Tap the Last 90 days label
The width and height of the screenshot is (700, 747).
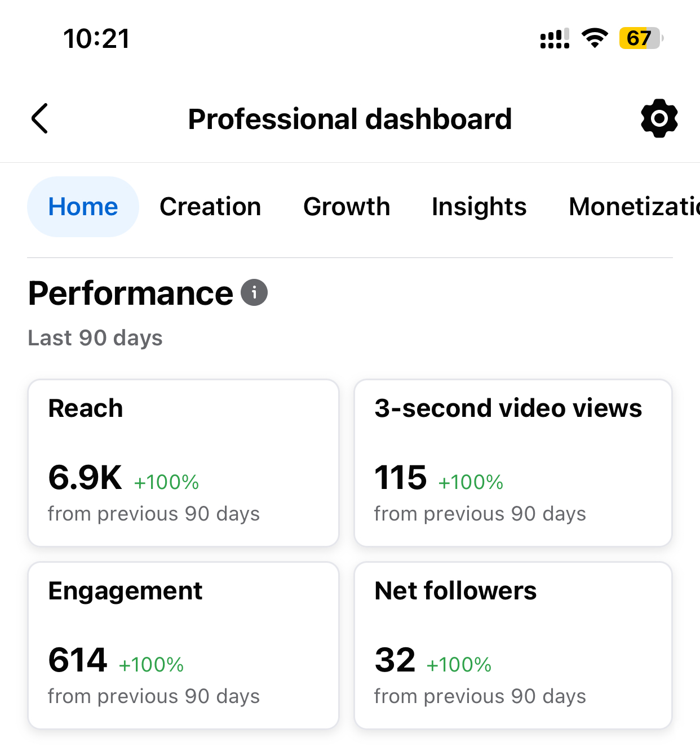tap(95, 338)
